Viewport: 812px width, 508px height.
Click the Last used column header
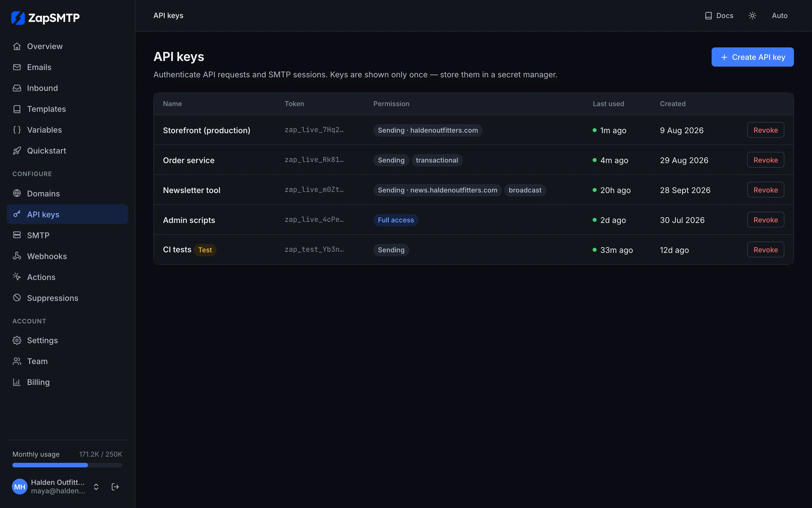click(x=608, y=104)
